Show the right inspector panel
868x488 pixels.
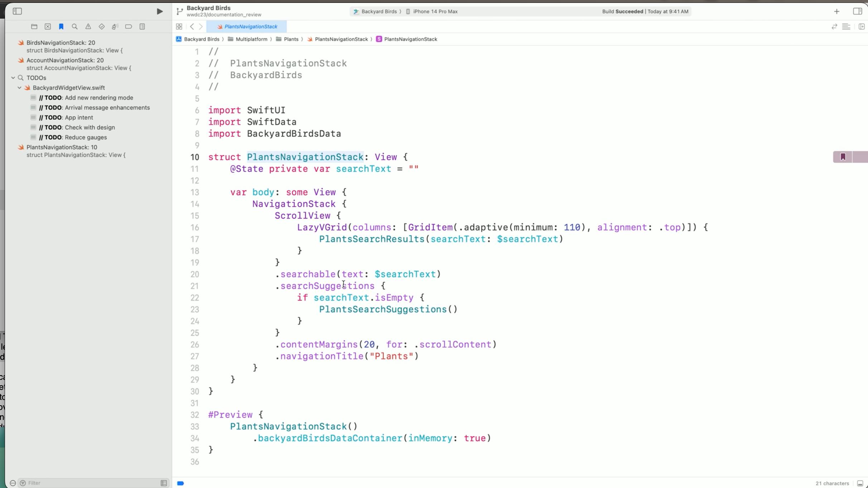tap(857, 11)
